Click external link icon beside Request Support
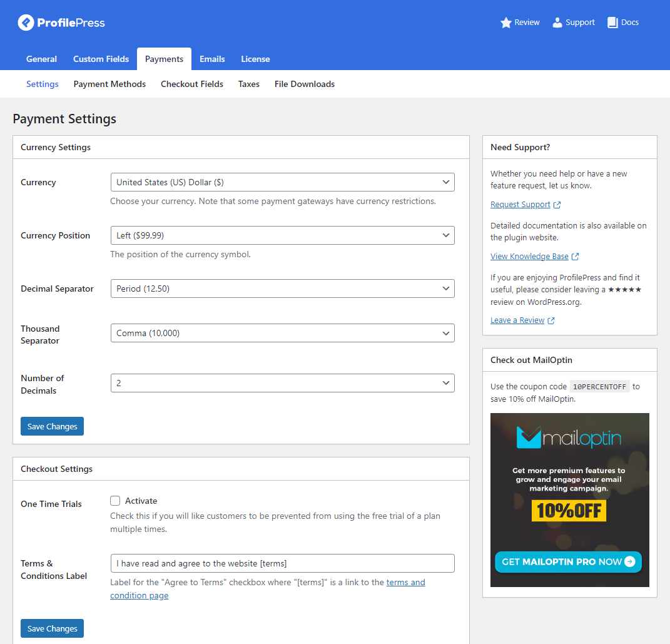The width and height of the screenshot is (670, 644). click(557, 205)
